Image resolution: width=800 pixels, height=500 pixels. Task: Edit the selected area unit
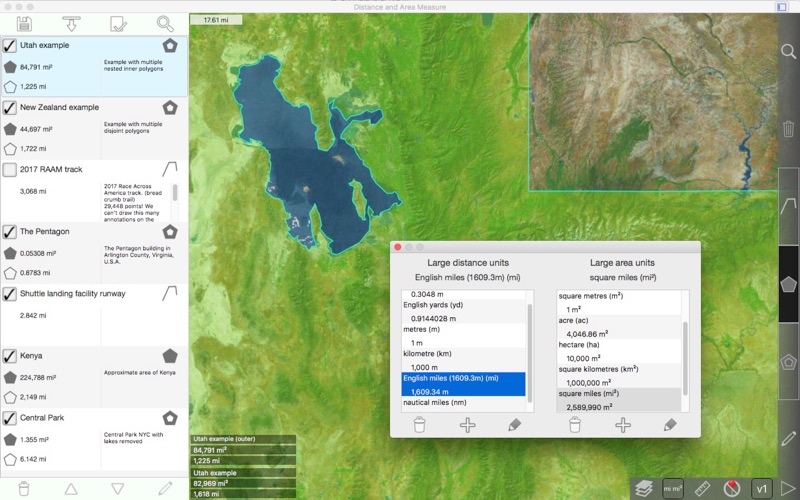point(670,424)
